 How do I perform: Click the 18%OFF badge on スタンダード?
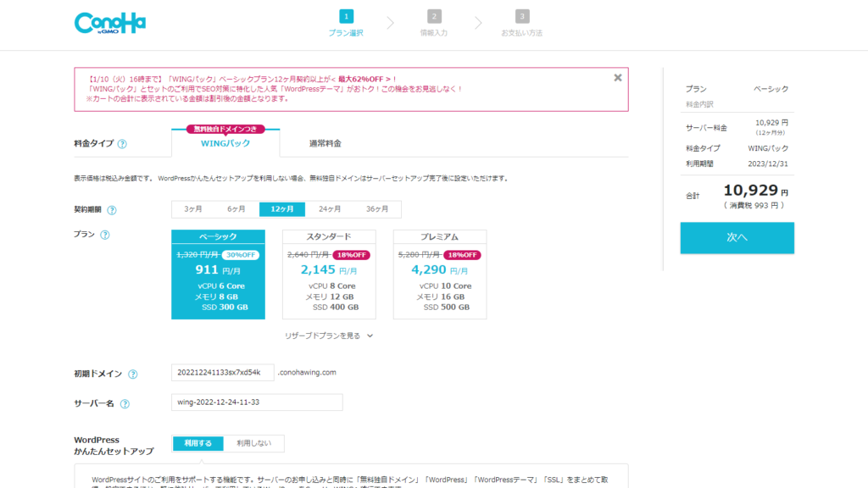(x=352, y=255)
